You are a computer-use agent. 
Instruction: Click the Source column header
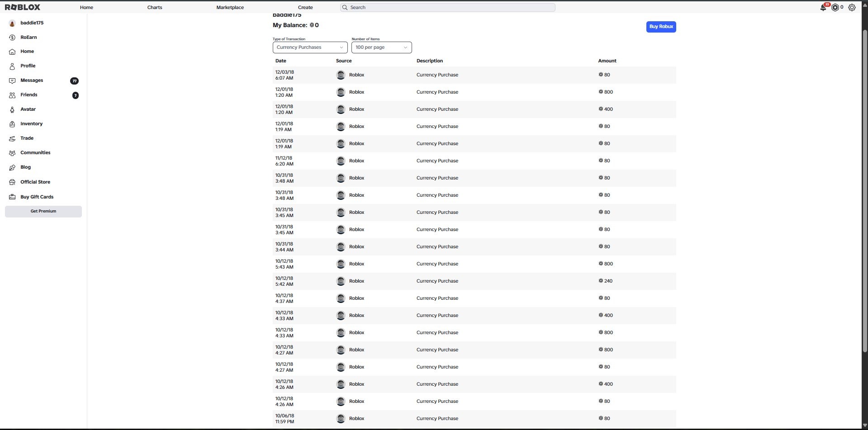(344, 61)
